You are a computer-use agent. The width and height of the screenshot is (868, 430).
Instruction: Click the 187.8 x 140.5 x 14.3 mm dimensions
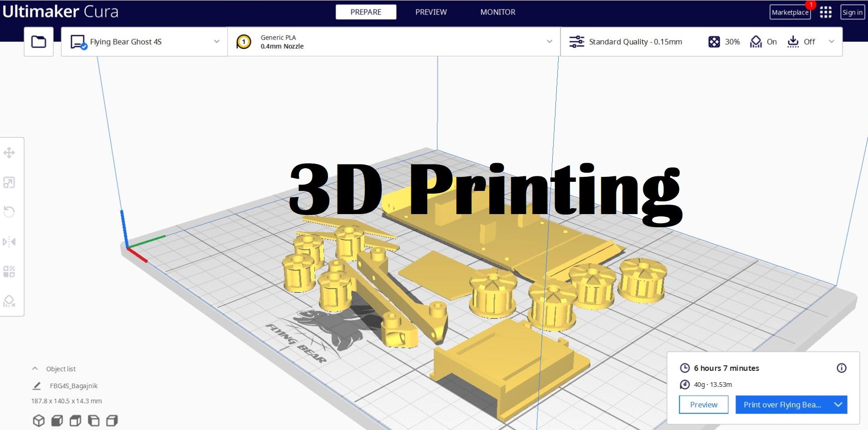tap(66, 401)
